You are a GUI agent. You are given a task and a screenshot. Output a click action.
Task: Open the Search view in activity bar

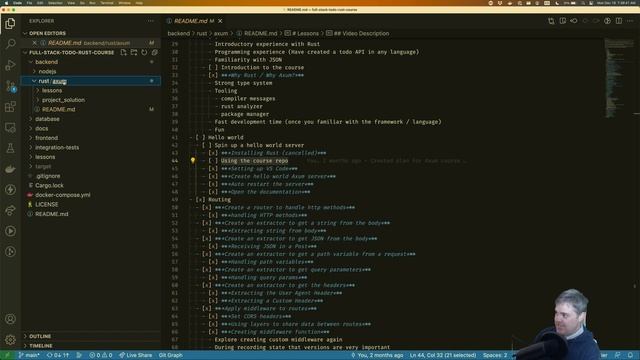(10, 43)
